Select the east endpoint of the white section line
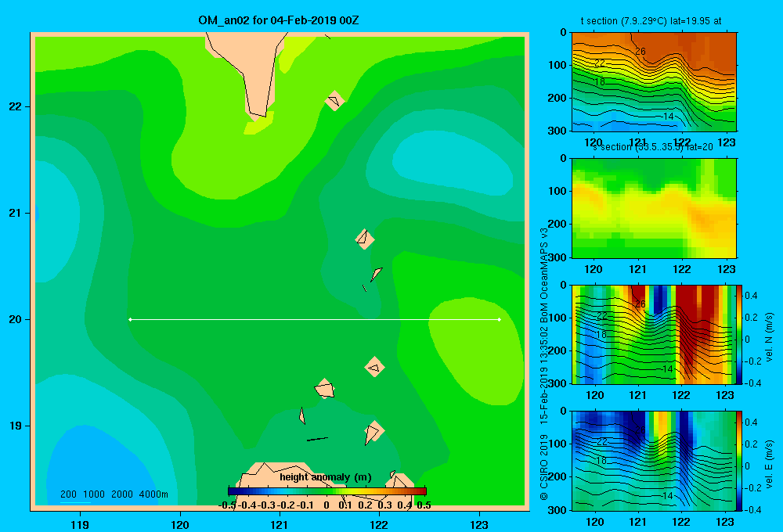The height and width of the screenshot is (532, 783). click(500, 319)
